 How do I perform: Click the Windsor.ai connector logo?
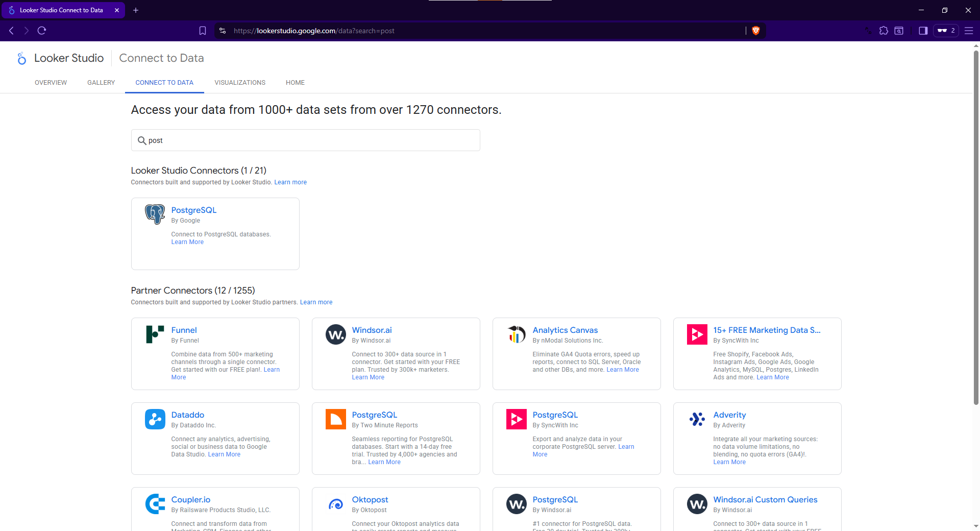[x=336, y=334]
